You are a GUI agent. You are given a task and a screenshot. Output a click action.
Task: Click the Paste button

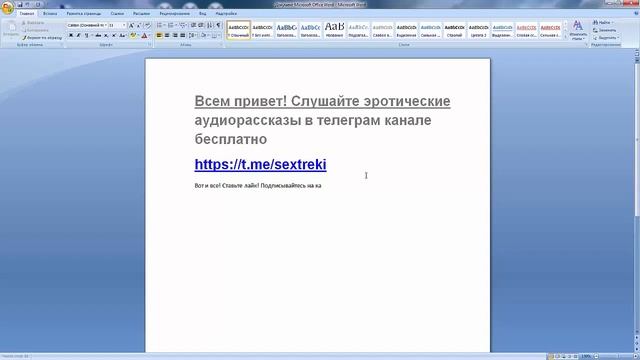pyautogui.click(x=11, y=29)
